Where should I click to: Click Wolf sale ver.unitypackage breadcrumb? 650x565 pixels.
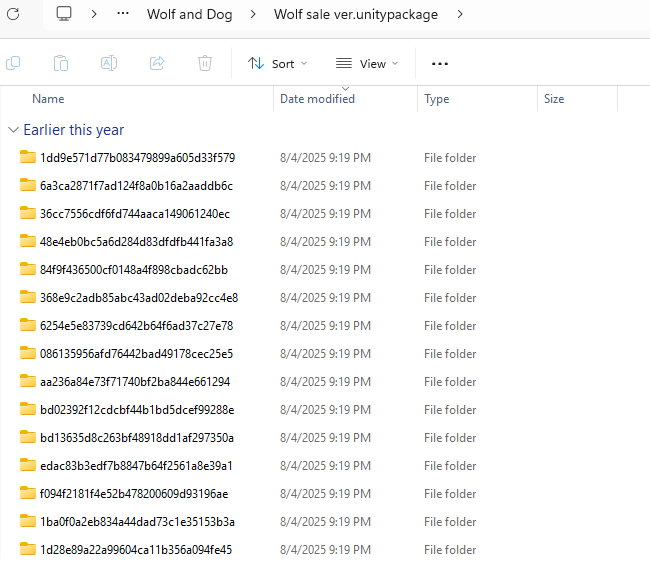356,14
